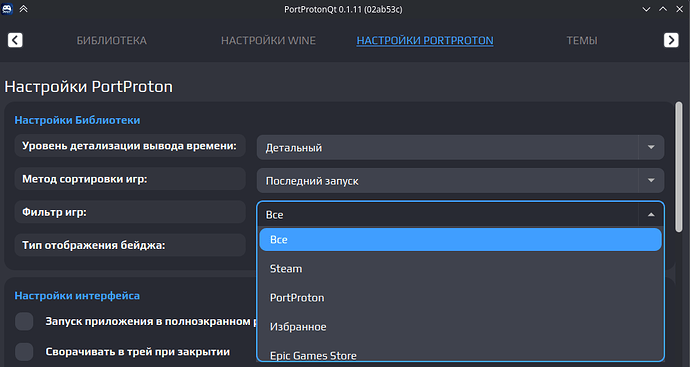Click the Настройки PortProton page title
Screen dimensions: 690x367
[88, 86]
